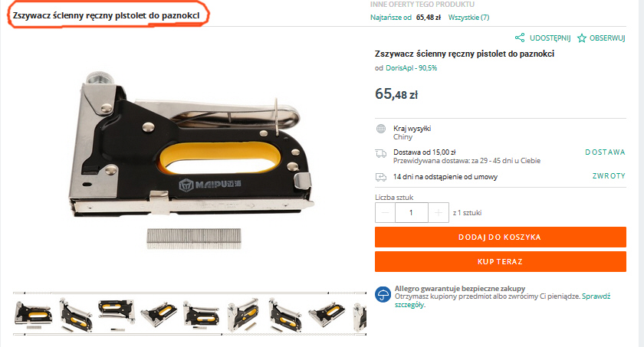Open DOSTAWA delivery details link
644x347 pixels.
click(605, 152)
